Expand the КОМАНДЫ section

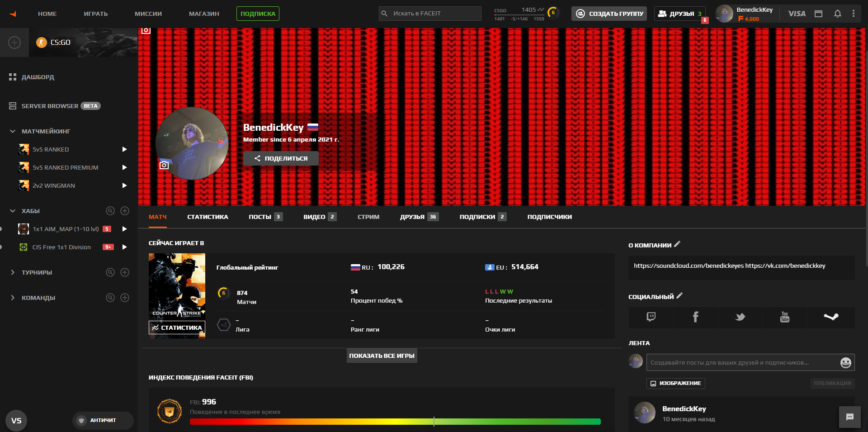[x=13, y=298]
